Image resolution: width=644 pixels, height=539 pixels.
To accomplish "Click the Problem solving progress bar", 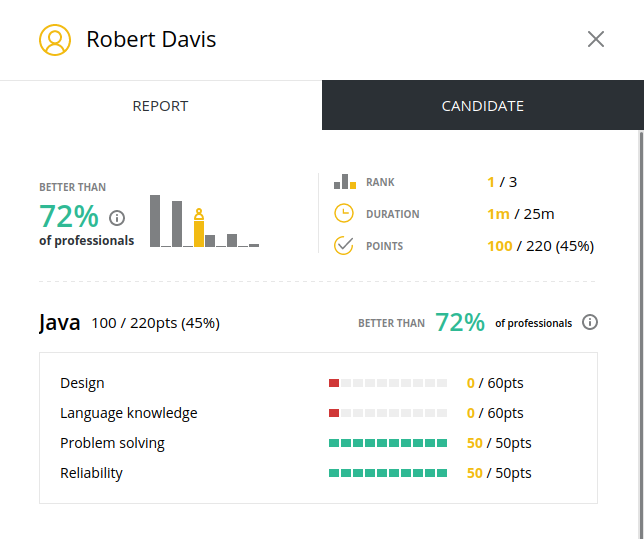I will [388, 443].
